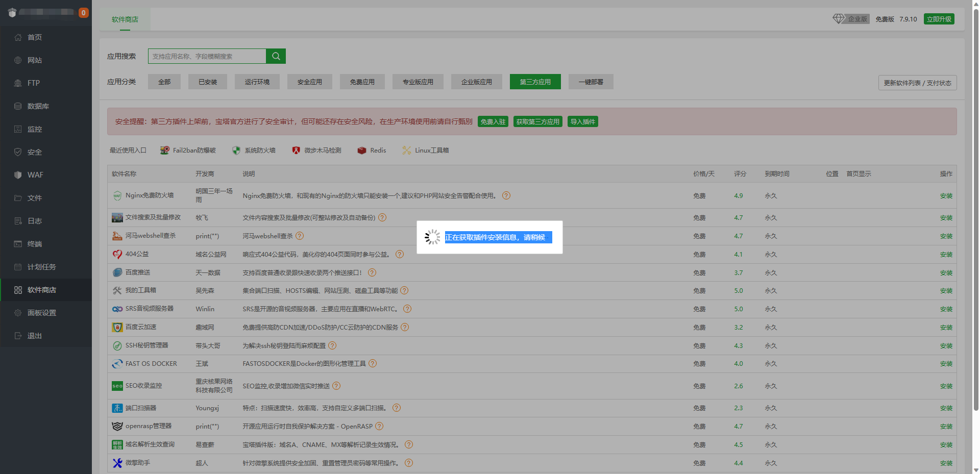This screenshot has height=474, width=980.
Task: Open 安全 in the sidebar
Action: [46, 152]
